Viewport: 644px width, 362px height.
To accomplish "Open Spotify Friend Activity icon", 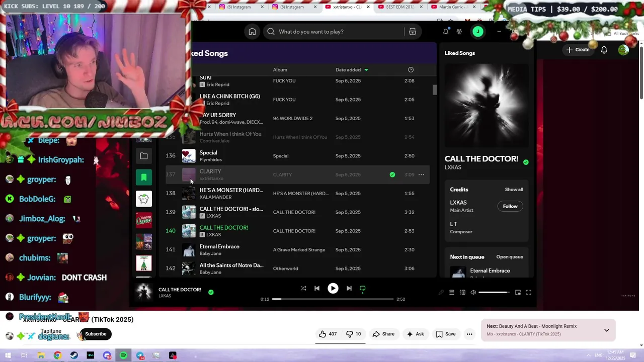I will pos(459,32).
